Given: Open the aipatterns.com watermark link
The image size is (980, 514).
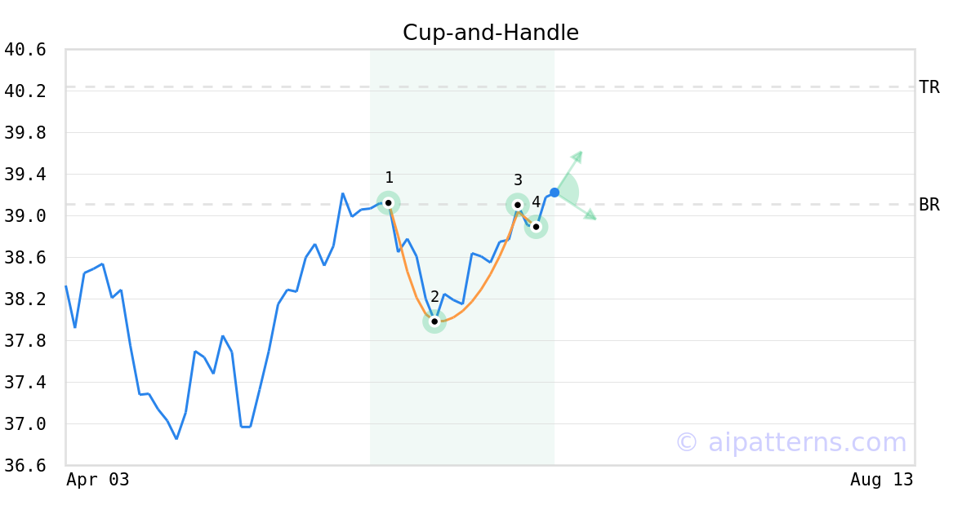Looking at the screenshot, I should tap(791, 442).
